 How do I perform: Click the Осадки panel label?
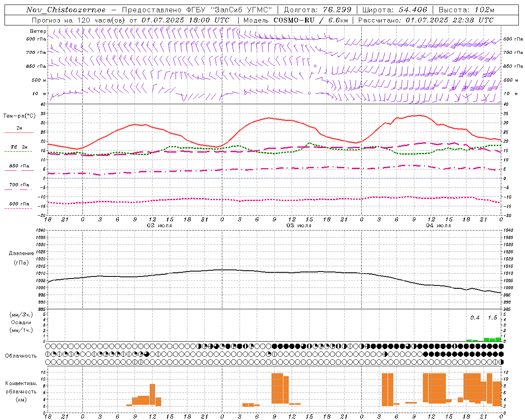21,322
